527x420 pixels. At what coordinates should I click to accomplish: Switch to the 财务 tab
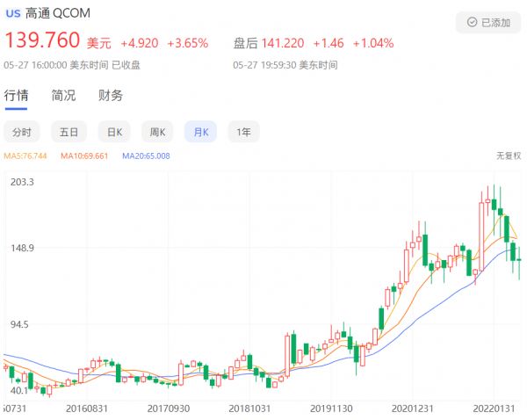111,96
